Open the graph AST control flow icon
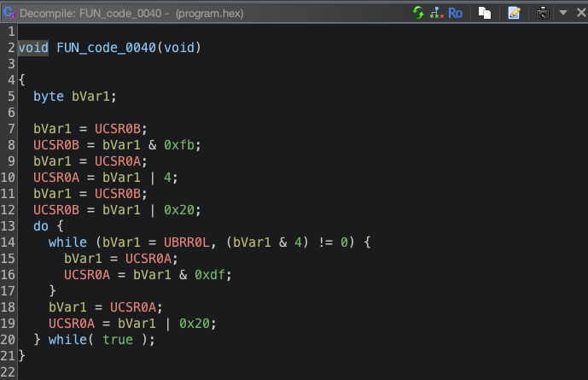The width and height of the screenshot is (588, 380). coord(436,13)
